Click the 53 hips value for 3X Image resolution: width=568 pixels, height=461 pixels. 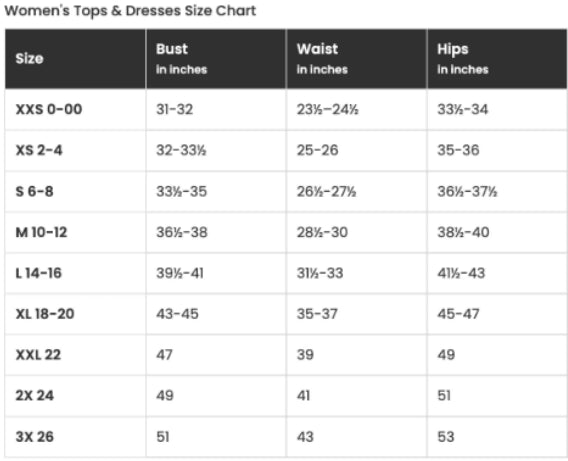point(446,437)
